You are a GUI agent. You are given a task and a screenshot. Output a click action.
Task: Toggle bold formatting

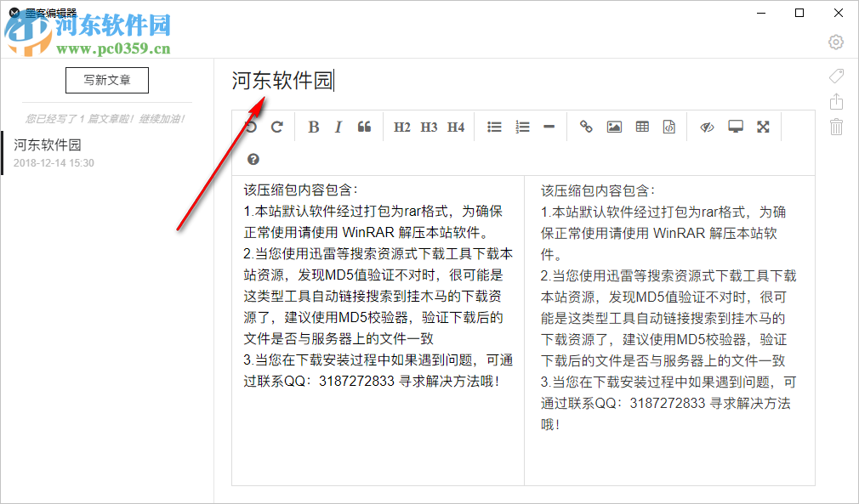point(313,126)
